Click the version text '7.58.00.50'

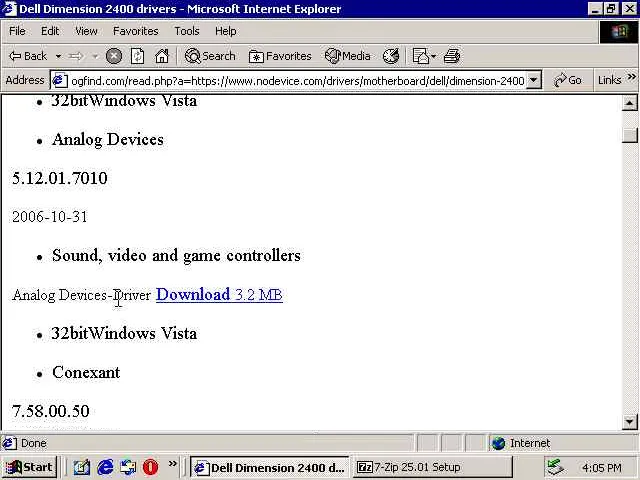(x=50, y=411)
